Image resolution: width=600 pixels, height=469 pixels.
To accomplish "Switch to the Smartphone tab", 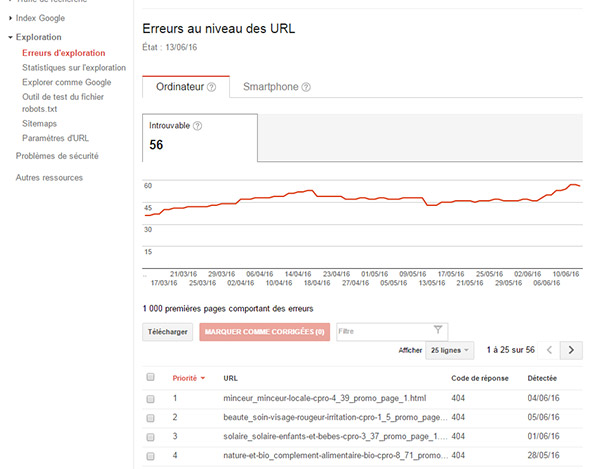I will point(276,87).
